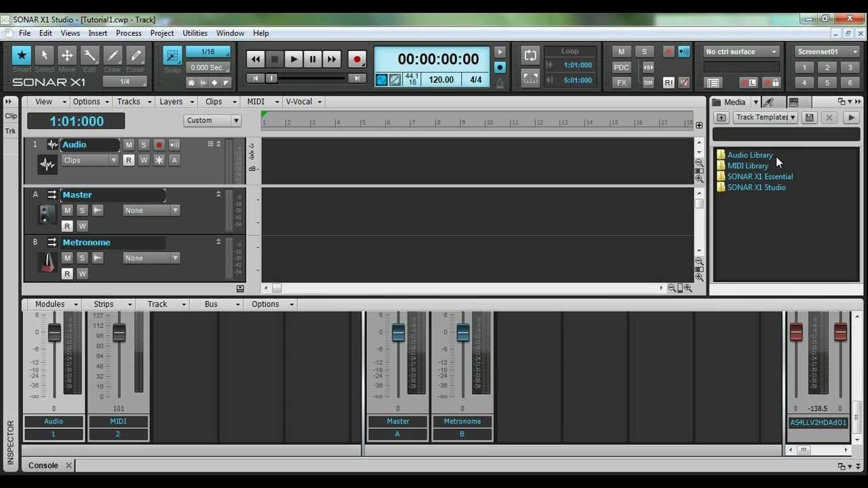Open the Custom track control dropdown
This screenshot has width=868, height=488.
coord(212,121)
